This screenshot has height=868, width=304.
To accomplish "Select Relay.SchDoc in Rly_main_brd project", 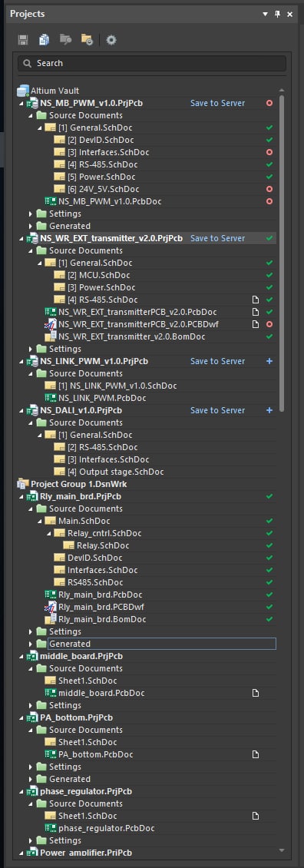I will pyautogui.click(x=103, y=545).
